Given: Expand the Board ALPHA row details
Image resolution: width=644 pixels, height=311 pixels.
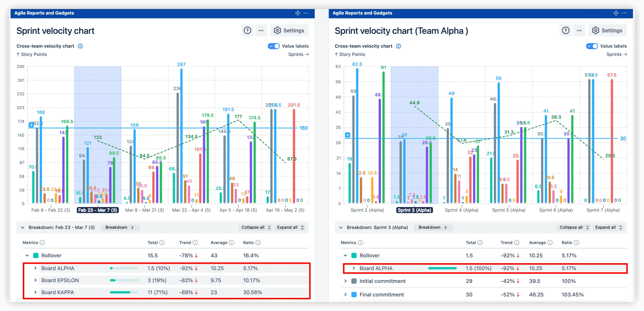Looking at the screenshot, I should (x=36, y=268).
